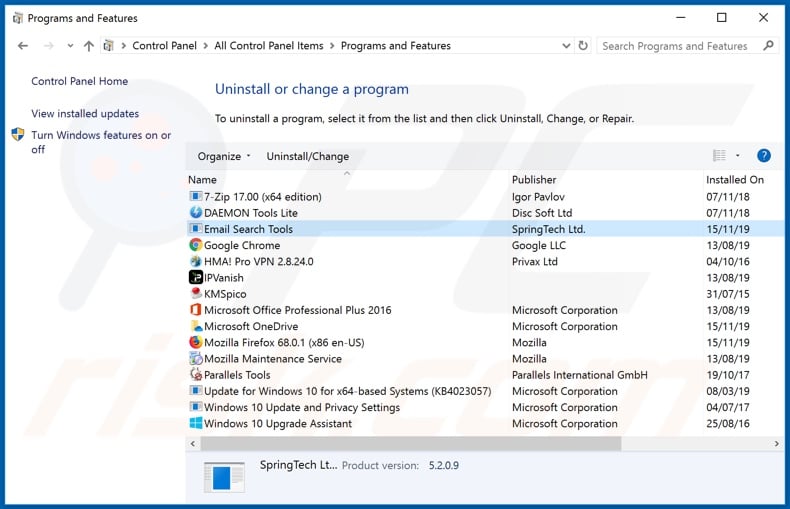Open Turn Windows features on or off
This screenshot has height=509, width=790.
(x=101, y=142)
